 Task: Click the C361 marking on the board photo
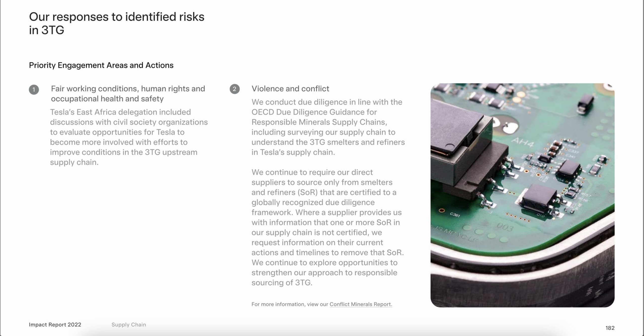455,214
